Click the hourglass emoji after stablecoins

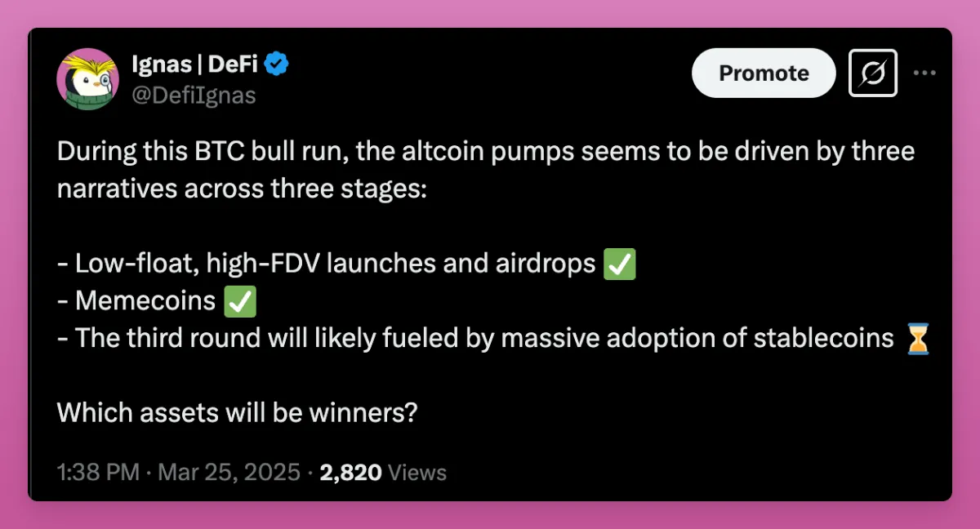[919, 338]
